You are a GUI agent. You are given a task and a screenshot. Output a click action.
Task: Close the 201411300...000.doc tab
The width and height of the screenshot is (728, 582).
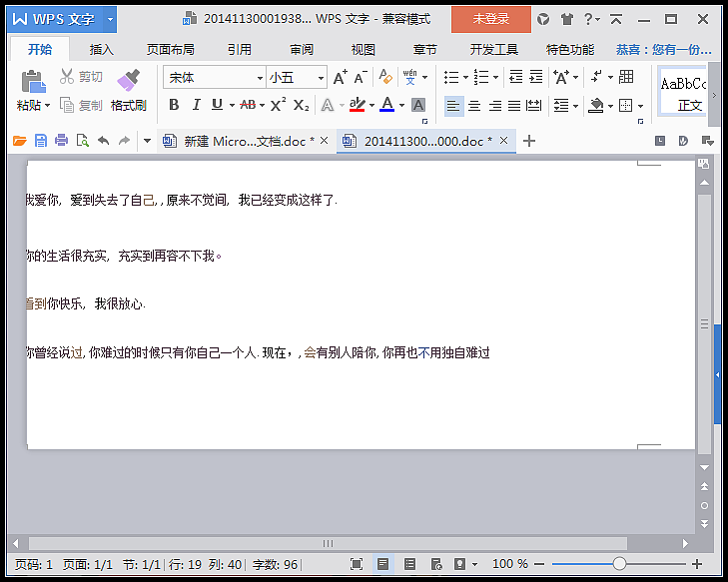pos(503,140)
